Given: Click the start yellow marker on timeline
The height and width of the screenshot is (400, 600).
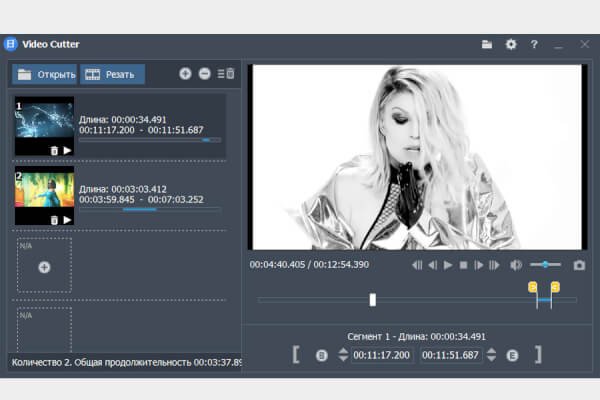Looking at the screenshot, I should pyautogui.click(x=533, y=287).
